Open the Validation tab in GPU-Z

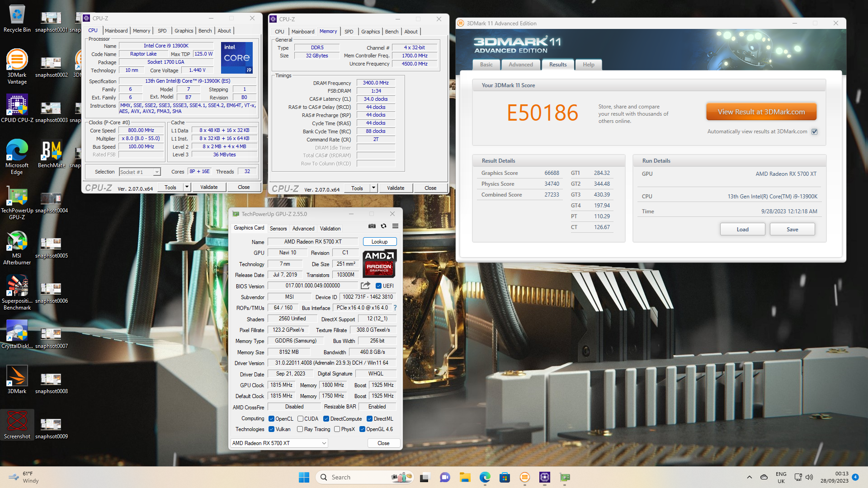tap(330, 229)
